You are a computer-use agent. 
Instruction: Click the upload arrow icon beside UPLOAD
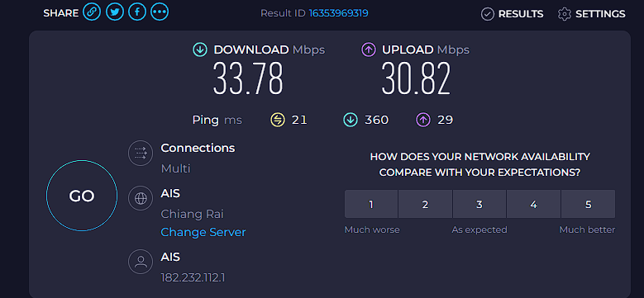[x=369, y=50]
